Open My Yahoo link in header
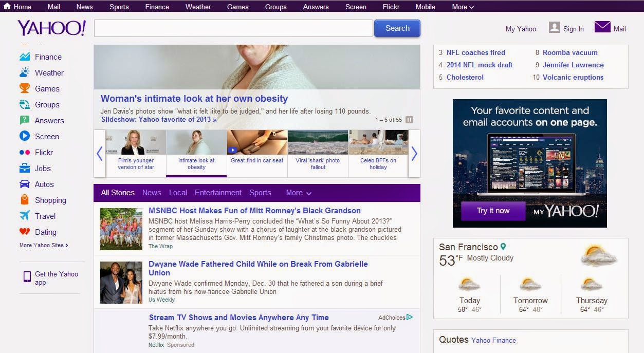 (521, 29)
